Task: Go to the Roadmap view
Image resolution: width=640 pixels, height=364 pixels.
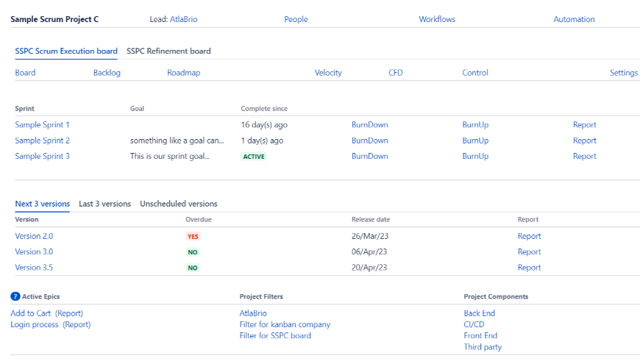Action: pyautogui.click(x=183, y=73)
